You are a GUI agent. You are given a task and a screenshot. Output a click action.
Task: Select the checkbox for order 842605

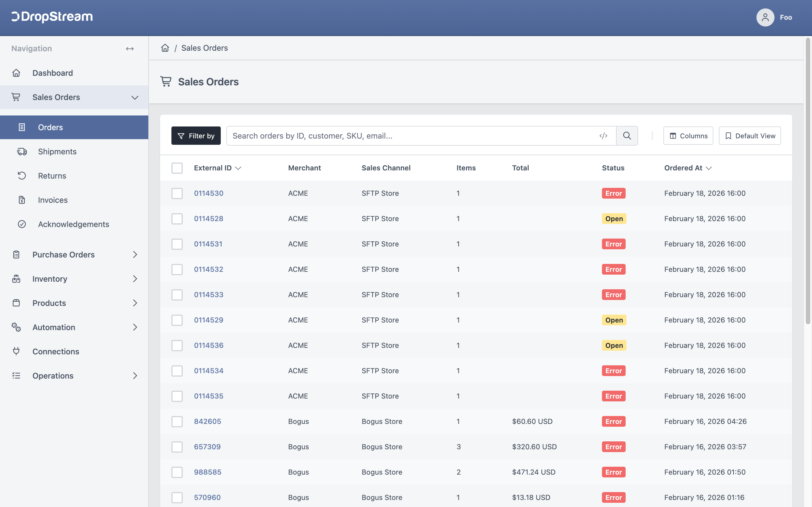pyautogui.click(x=177, y=421)
